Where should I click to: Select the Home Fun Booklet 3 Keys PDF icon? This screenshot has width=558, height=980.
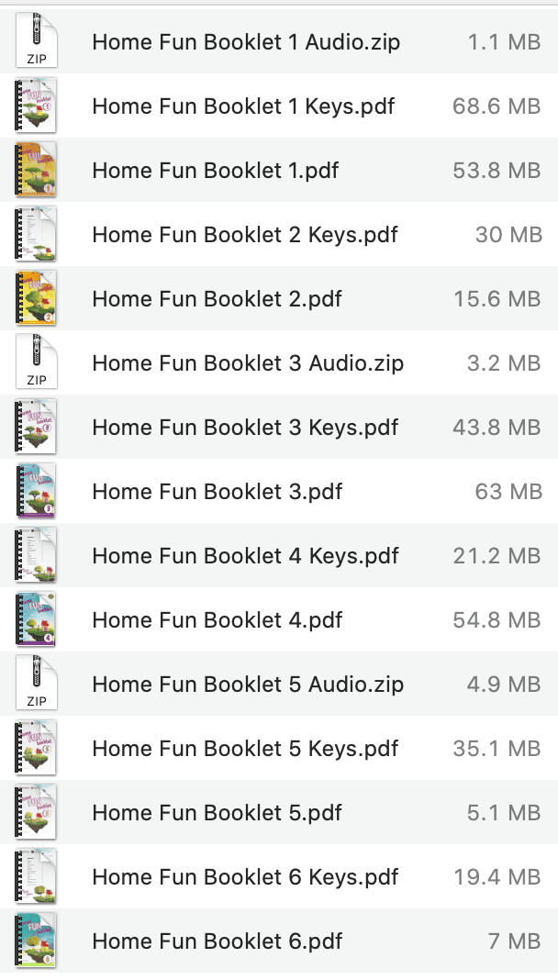[36, 427]
